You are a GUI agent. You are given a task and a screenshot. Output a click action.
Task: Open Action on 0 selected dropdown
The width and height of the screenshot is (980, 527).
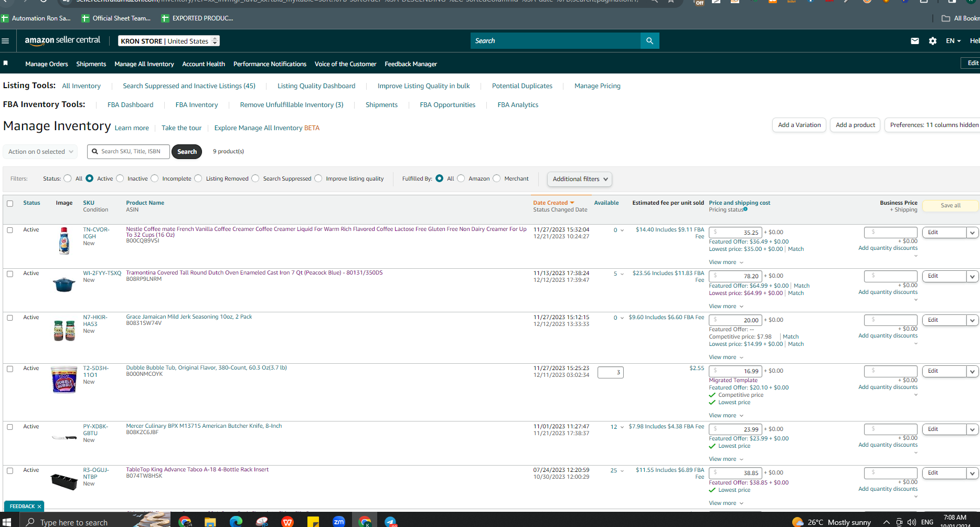pyautogui.click(x=40, y=152)
